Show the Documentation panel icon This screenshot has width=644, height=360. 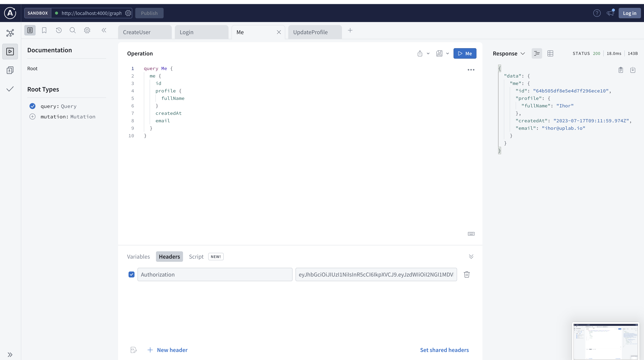click(30, 30)
